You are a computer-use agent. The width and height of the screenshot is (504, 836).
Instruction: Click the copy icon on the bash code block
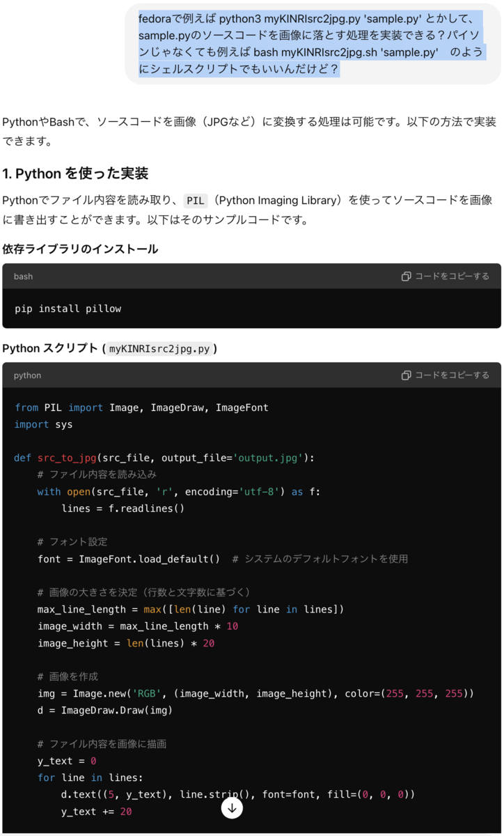[406, 276]
